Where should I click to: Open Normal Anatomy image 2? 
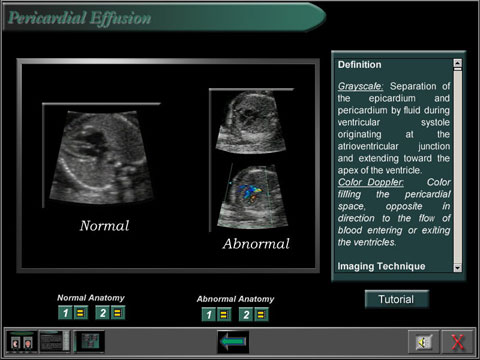tap(102, 313)
